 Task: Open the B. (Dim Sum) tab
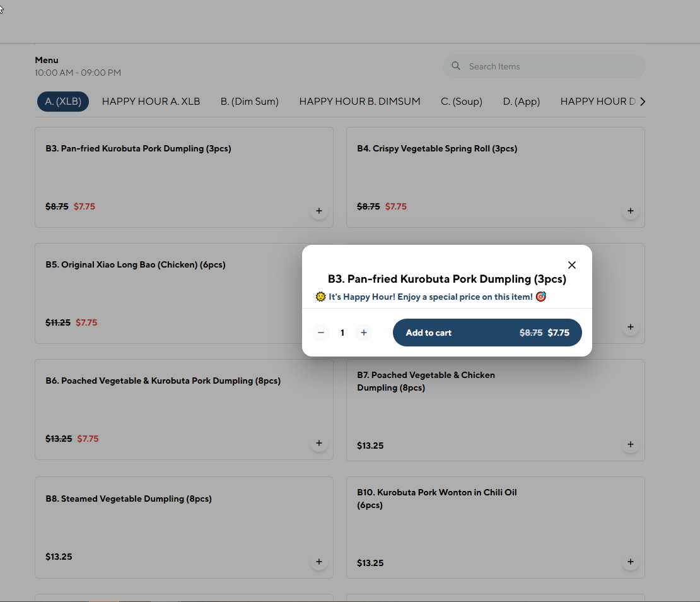pyautogui.click(x=249, y=102)
